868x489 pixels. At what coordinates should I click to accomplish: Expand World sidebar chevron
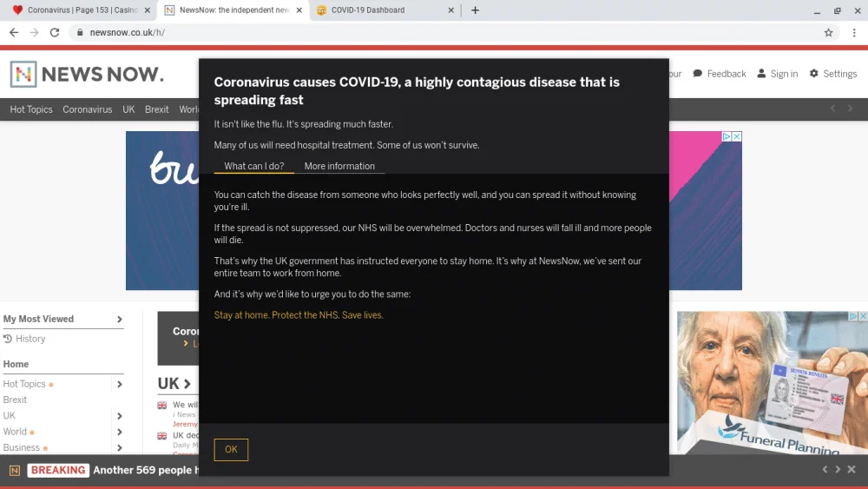point(119,432)
